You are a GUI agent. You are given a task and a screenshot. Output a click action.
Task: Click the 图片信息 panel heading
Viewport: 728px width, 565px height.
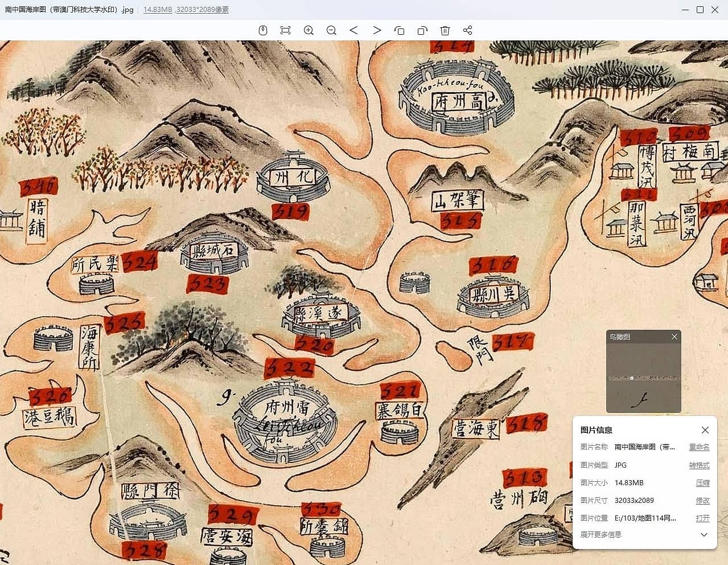(x=597, y=430)
